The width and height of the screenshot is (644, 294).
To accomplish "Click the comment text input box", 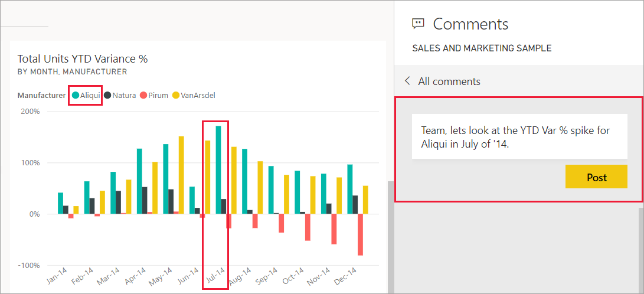I will click(x=519, y=136).
